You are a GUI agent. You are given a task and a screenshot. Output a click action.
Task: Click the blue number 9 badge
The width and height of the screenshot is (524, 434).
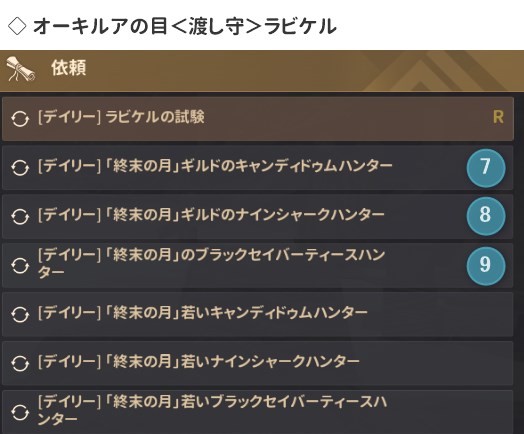click(486, 265)
